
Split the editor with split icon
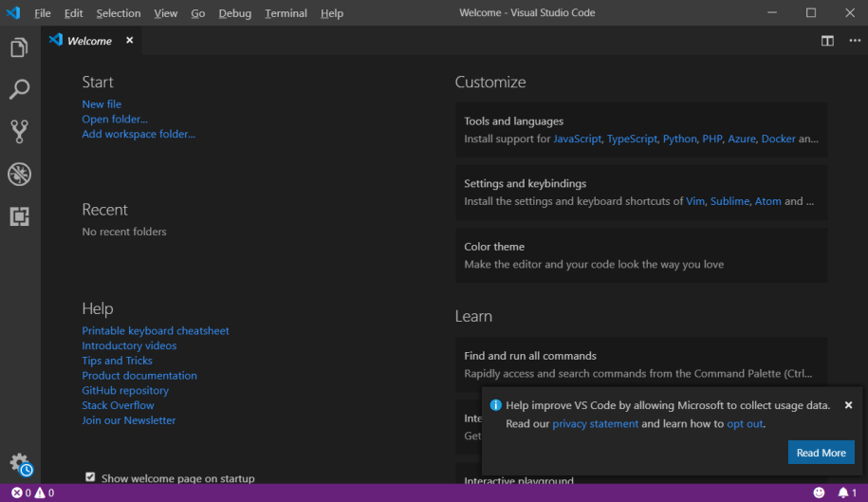pos(827,41)
